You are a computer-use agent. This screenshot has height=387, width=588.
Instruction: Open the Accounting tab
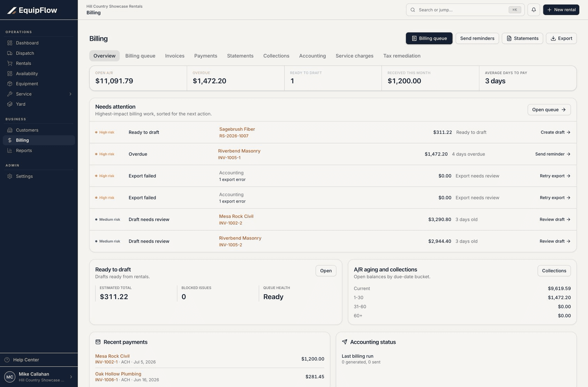[x=312, y=56]
